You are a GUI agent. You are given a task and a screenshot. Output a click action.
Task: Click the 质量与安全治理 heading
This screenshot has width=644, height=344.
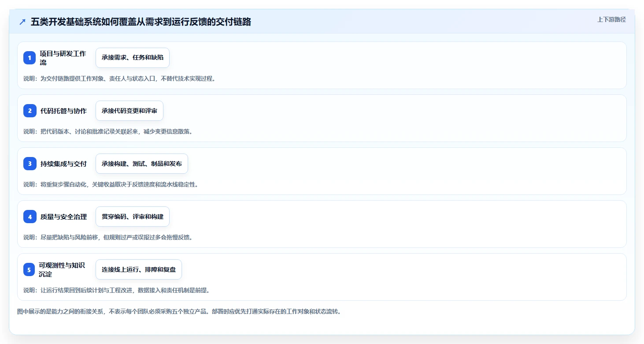click(x=63, y=217)
